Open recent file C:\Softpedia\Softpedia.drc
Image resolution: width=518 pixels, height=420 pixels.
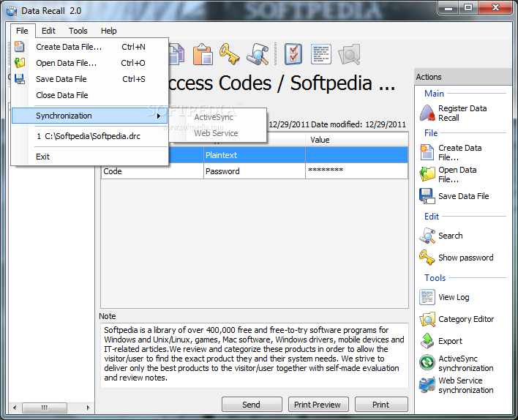(89, 136)
